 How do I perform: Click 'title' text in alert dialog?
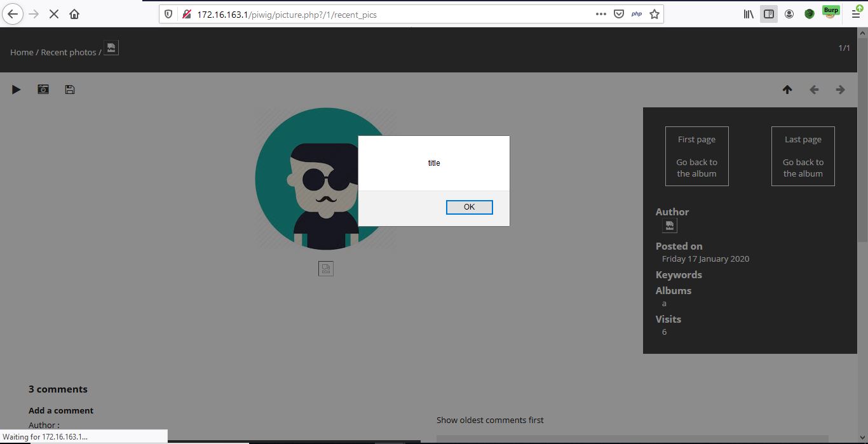tap(434, 163)
